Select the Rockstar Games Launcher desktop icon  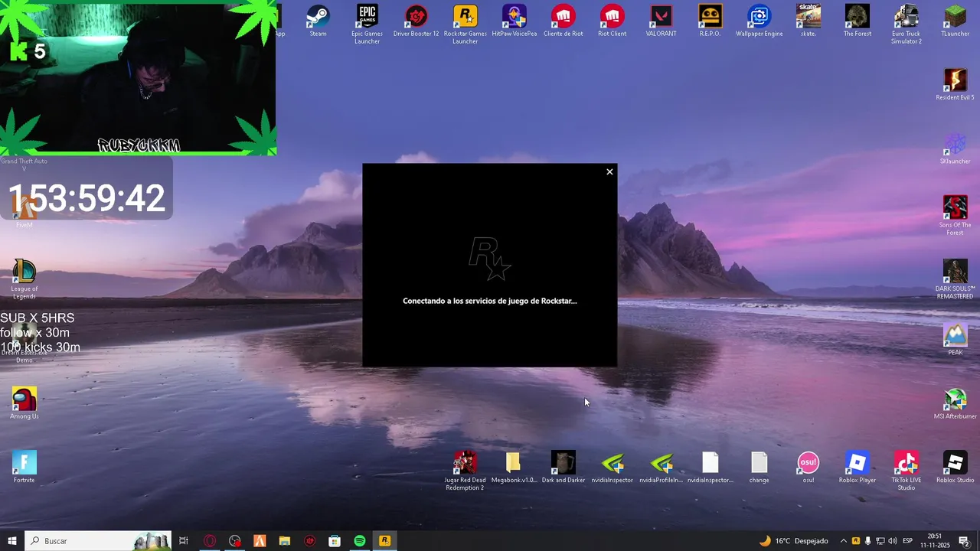coord(465,24)
